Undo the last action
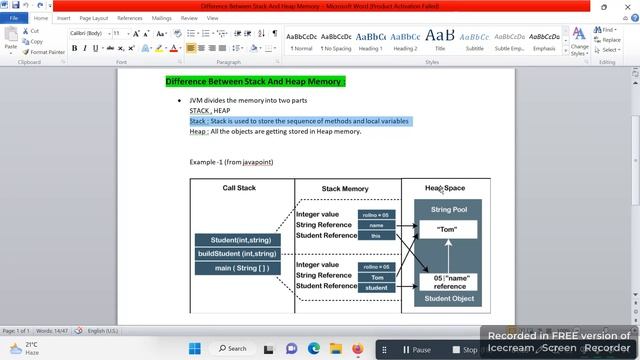Image resolution: width=640 pixels, height=360 pixels. pos(26,5)
